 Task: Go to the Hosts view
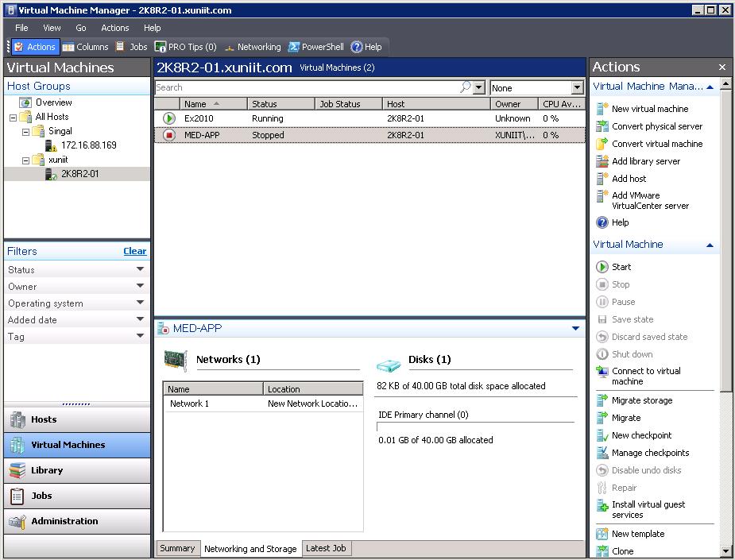(x=77, y=419)
